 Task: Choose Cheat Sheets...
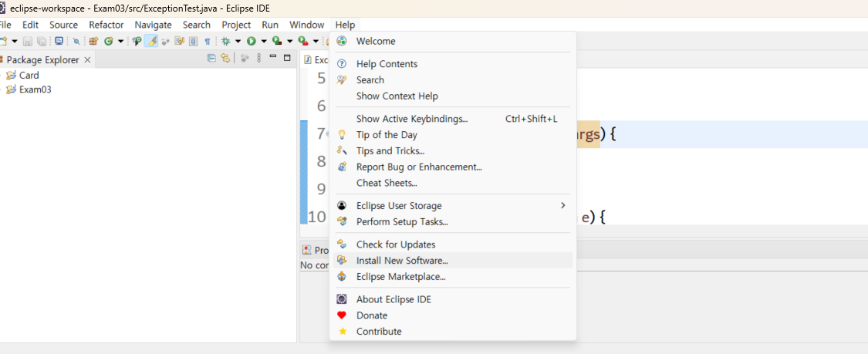[x=453, y=183]
